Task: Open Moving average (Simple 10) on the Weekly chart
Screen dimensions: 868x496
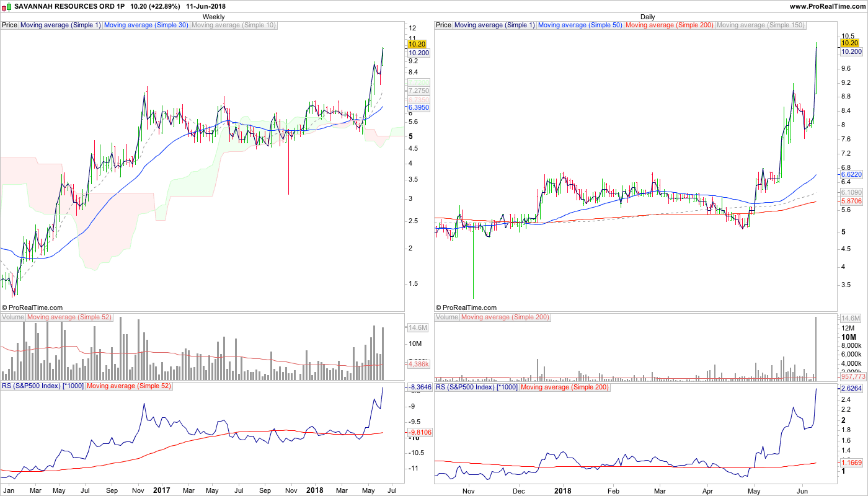Action: [x=234, y=25]
